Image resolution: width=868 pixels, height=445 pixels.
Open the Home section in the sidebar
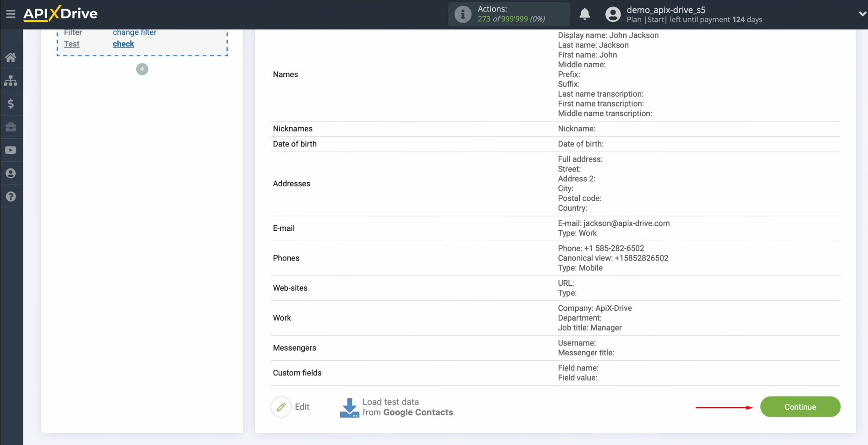click(x=11, y=57)
